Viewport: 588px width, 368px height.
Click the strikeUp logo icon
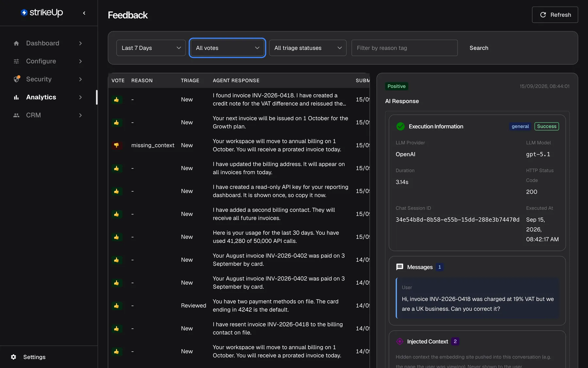24,12
